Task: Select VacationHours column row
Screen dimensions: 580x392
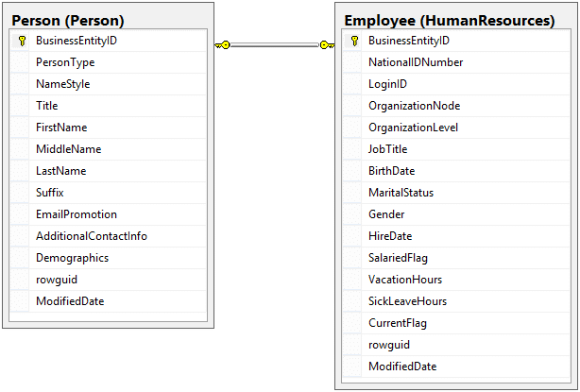Action: [x=405, y=280]
